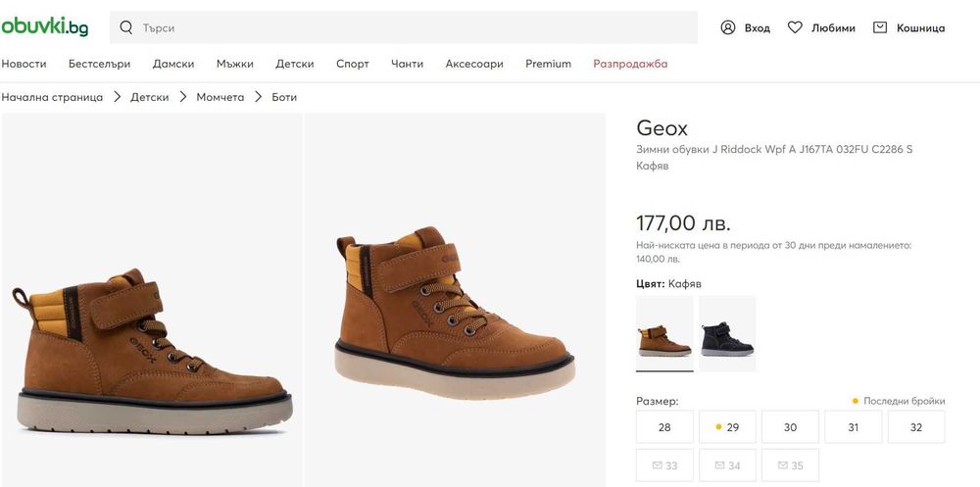Expand the Аксесоари navigation menu

[474, 64]
